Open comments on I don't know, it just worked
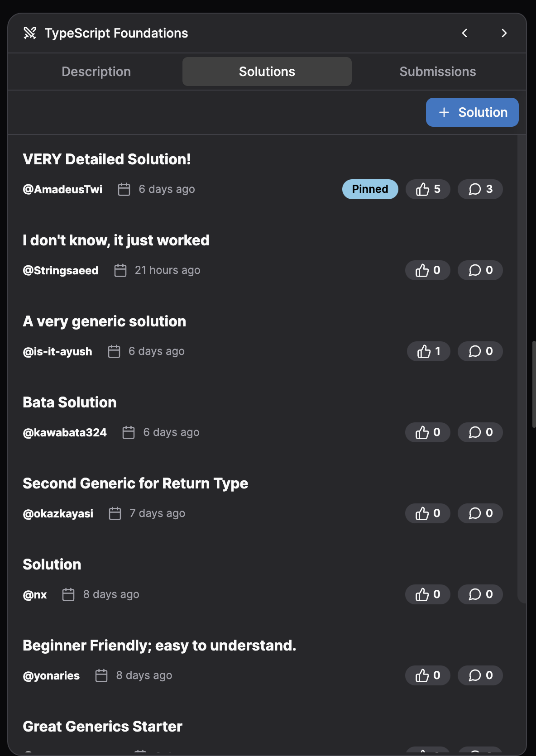536x756 pixels. [480, 270]
